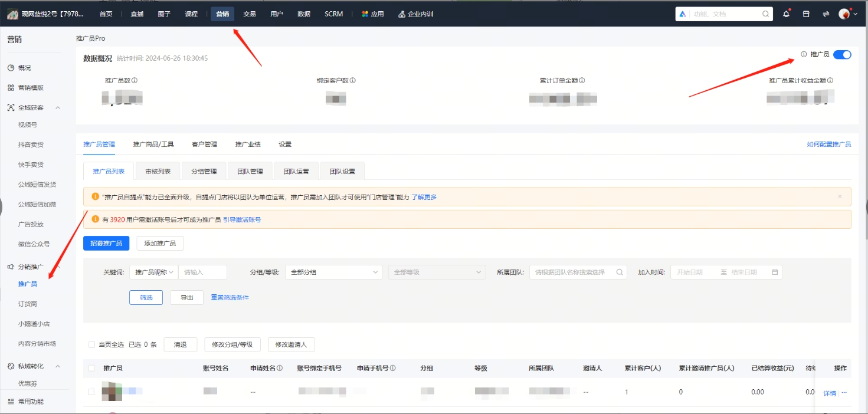This screenshot has height=414, width=868.
Task: Click the search magnifier in the search bar
Action: click(765, 14)
